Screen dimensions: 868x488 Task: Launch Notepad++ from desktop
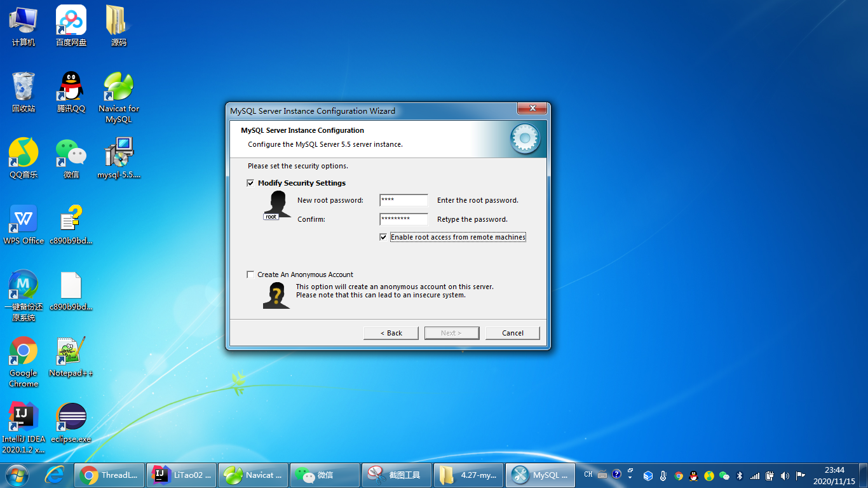71,357
